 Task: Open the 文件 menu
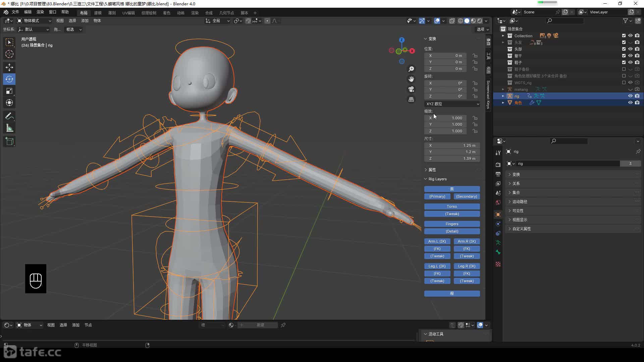tap(15, 12)
